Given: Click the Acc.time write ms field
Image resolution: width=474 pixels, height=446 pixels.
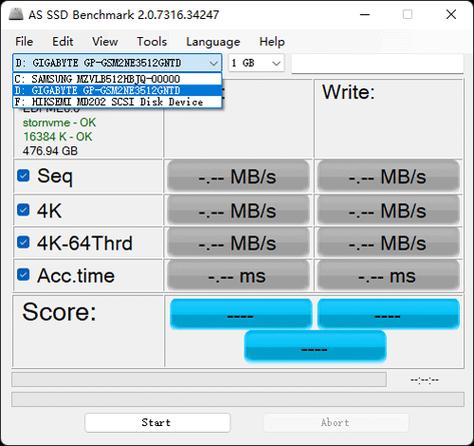Looking at the screenshot, I should coord(388,276).
